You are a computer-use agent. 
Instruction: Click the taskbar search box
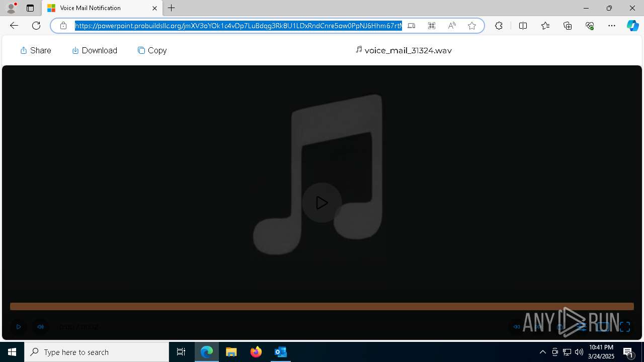click(x=97, y=352)
